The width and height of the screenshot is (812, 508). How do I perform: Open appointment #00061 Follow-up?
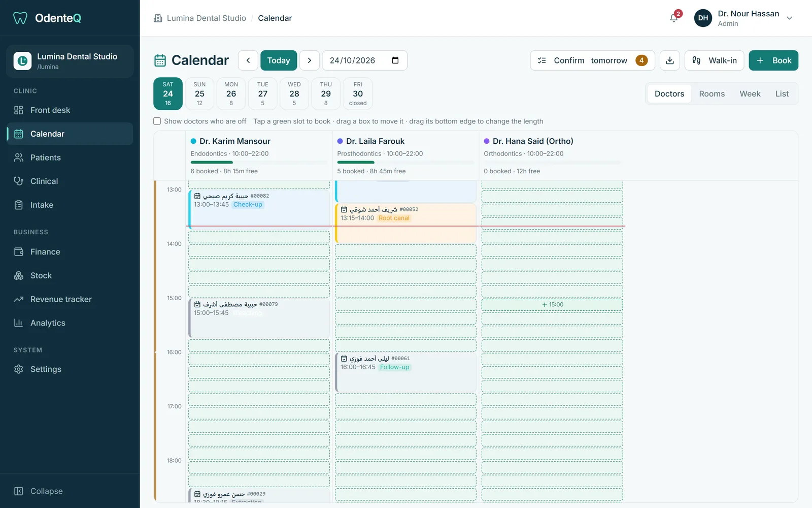tap(405, 372)
